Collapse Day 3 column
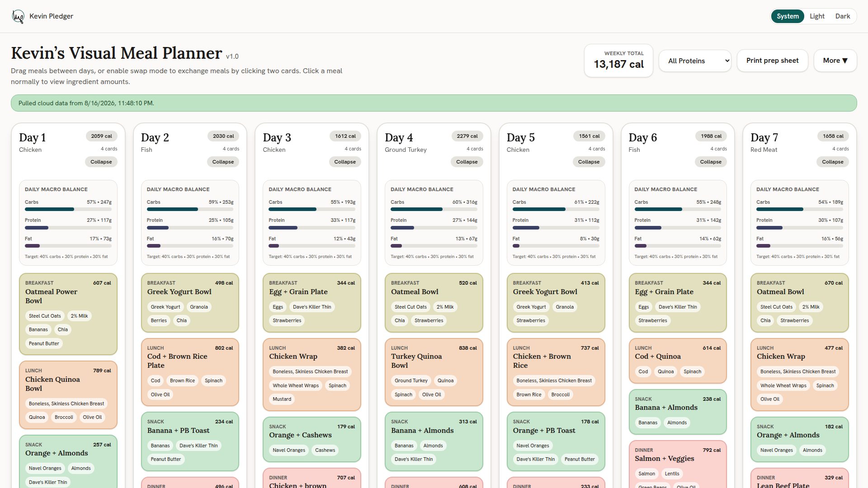 tap(345, 162)
